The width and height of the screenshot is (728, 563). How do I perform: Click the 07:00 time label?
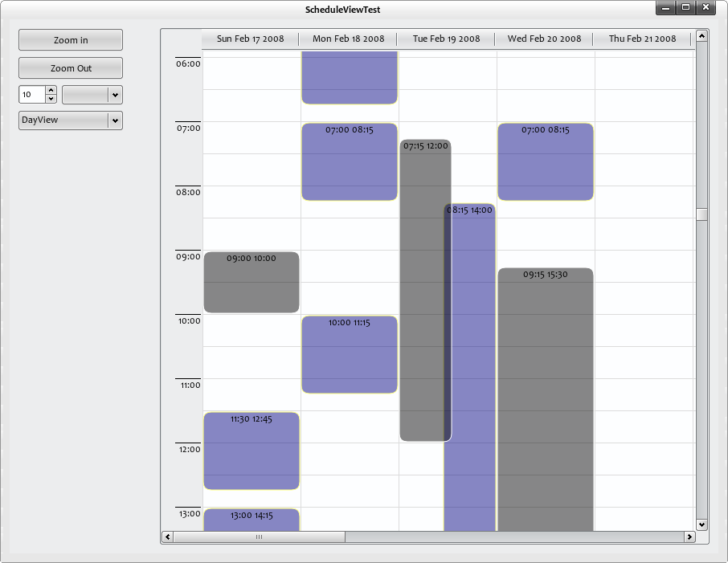tap(189, 129)
